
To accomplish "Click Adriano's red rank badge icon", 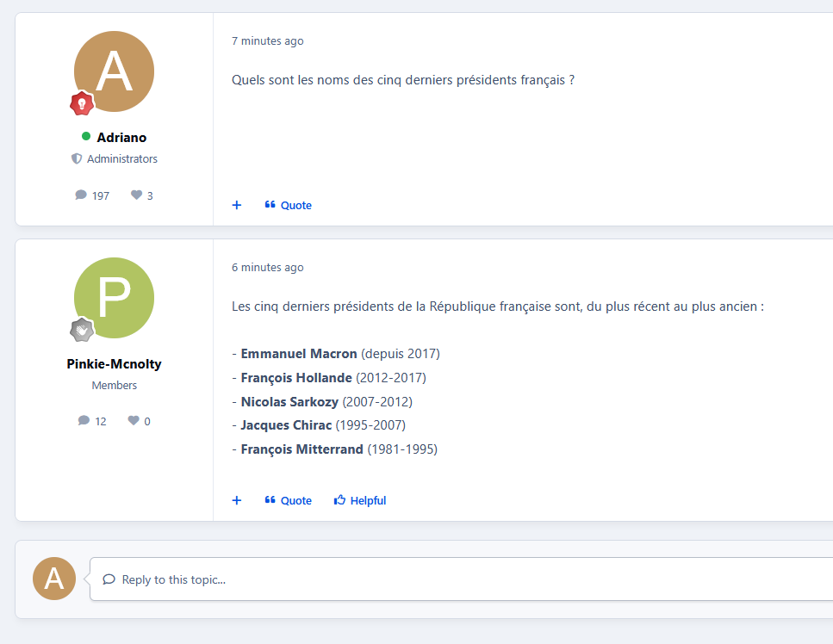I will tap(82, 103).
